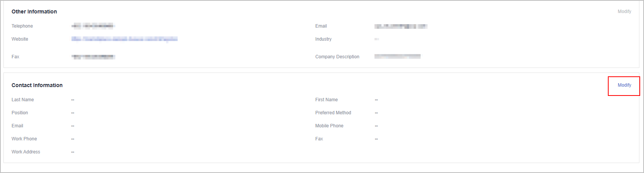Click the First Name field value
The width and height of the screenshot is (644, 173).
[376, 100]
